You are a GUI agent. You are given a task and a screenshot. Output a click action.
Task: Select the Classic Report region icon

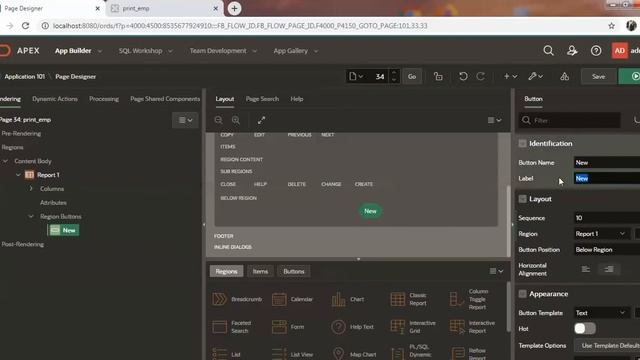(398, 299)
